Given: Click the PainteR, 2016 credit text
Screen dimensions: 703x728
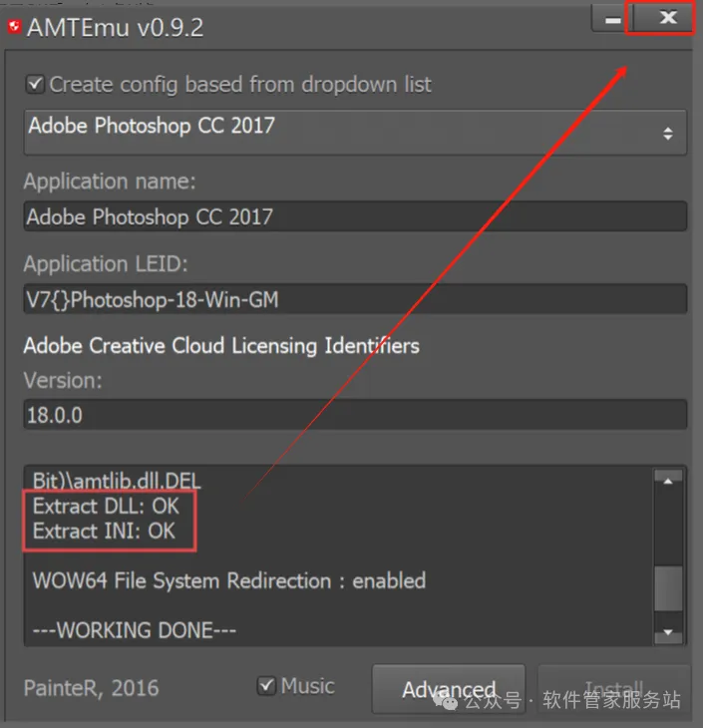Looking at the screenshot, I should (x=91, y=688).
